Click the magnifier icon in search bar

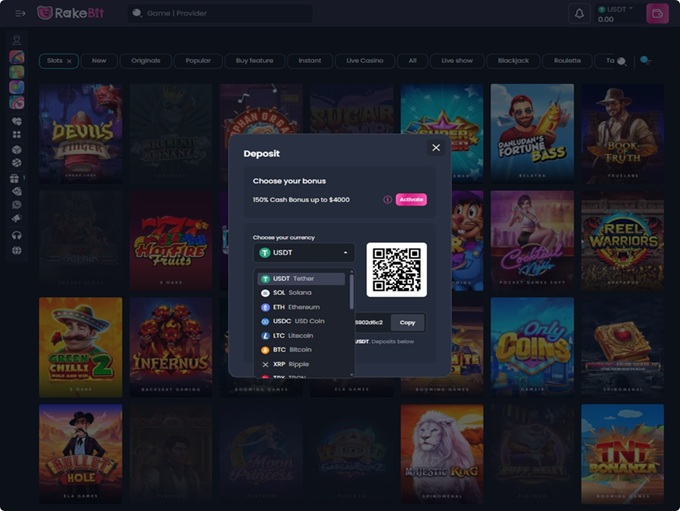(137, 13)
